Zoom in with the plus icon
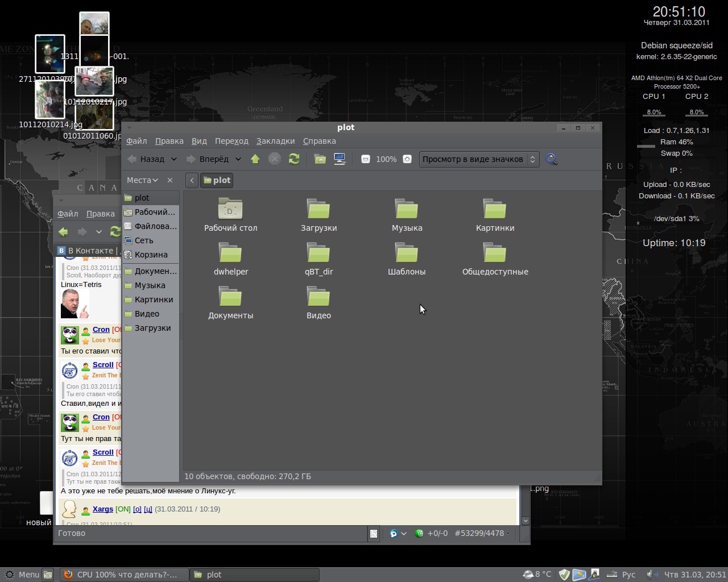The image size is (728, 582). coord(407,159)
